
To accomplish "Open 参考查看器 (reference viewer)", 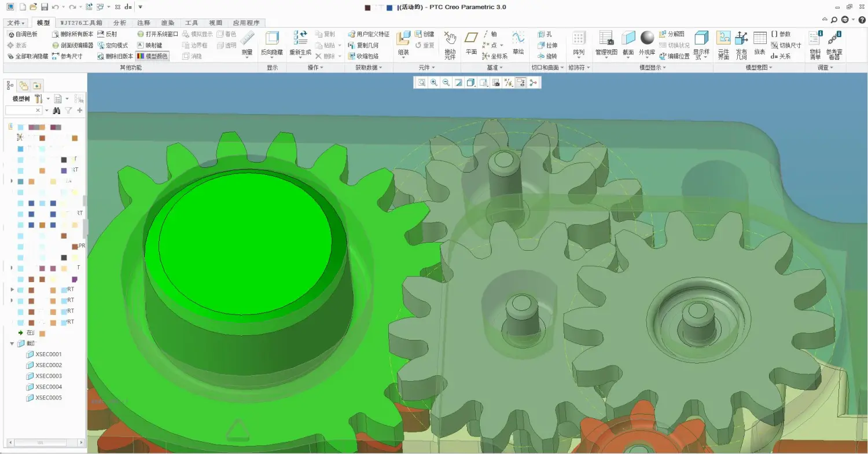I will coord(834,45).
